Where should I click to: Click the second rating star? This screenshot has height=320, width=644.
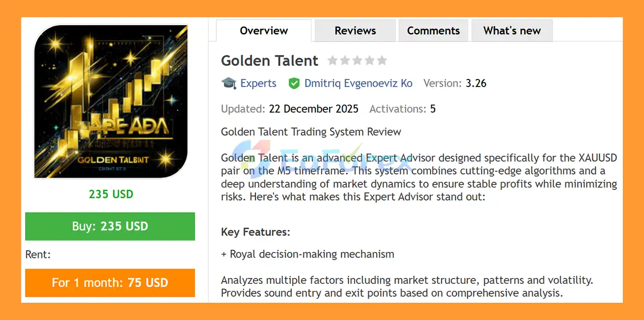click(x=345, y=61)
